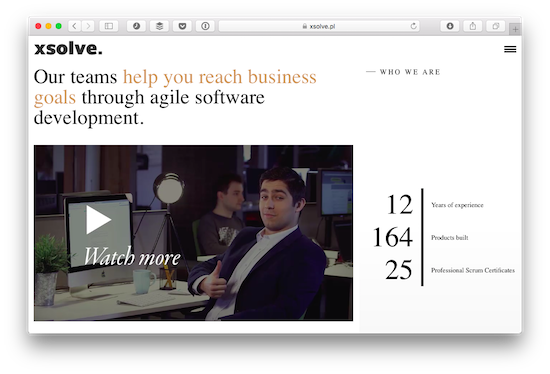This screenshot has height=374, width=550.
Task: Click the xsolve.pl address bar
Action: (x=319, y=26)
